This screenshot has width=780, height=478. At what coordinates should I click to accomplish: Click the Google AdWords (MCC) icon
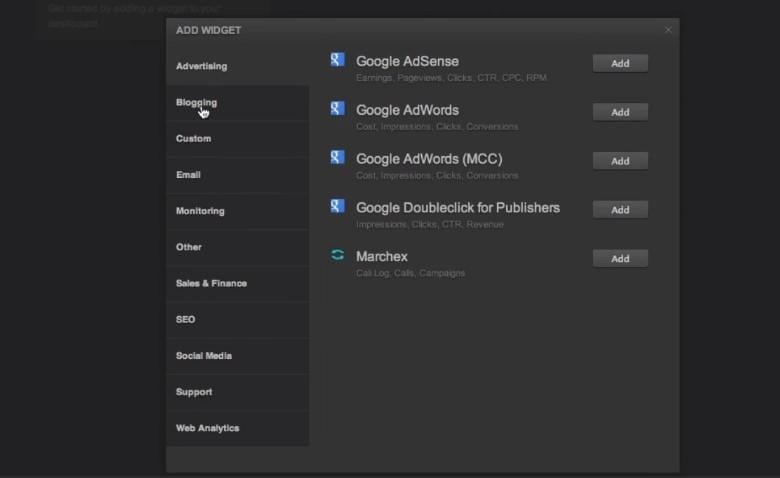[x=337, y=157]
